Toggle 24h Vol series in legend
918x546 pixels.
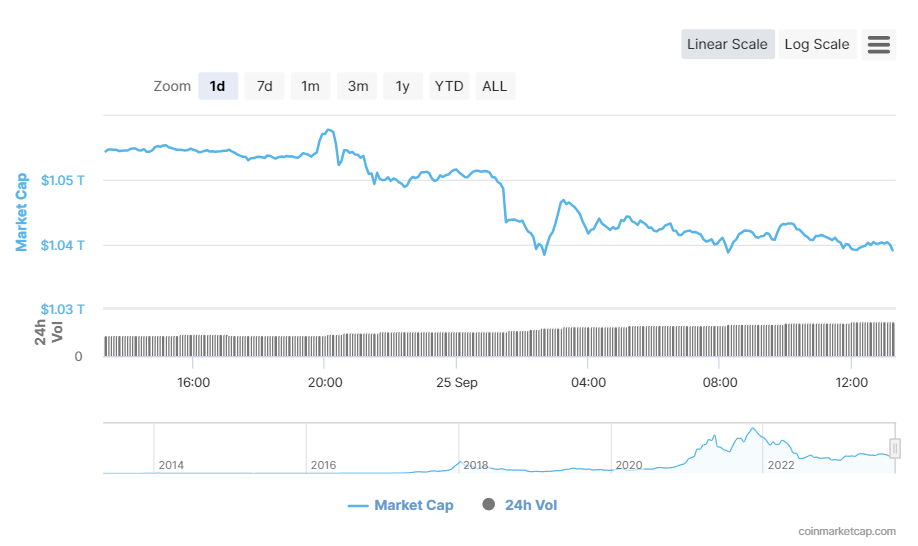[530, 505]
